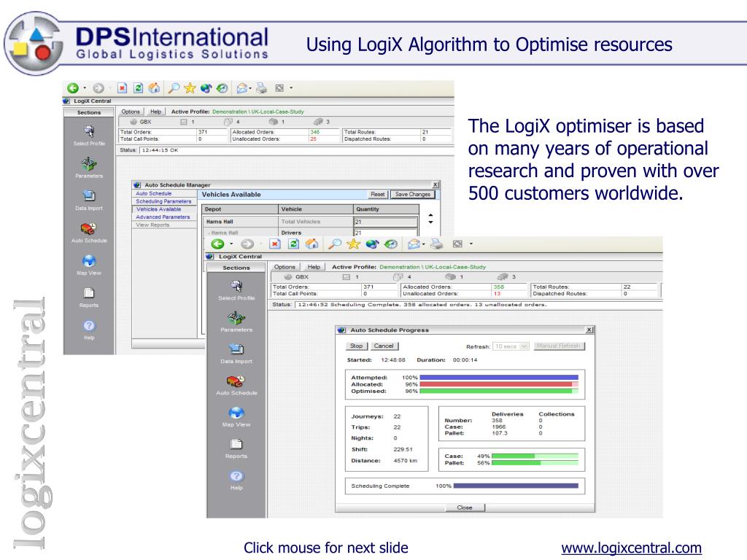This screenshot has width=747, height=560.
Task: Close the Auto Schedule Manager dialog
Action: [x=436, y=184]
